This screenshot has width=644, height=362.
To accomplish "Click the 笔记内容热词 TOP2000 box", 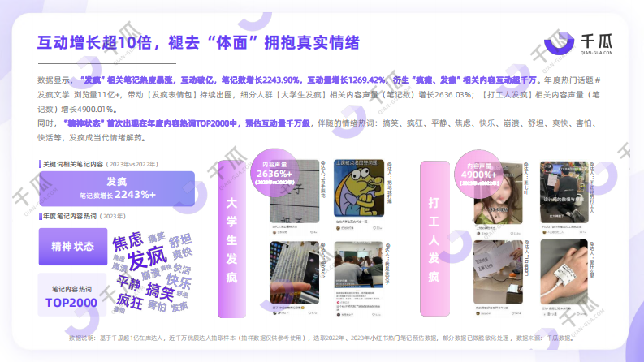I will click(72, 295).
